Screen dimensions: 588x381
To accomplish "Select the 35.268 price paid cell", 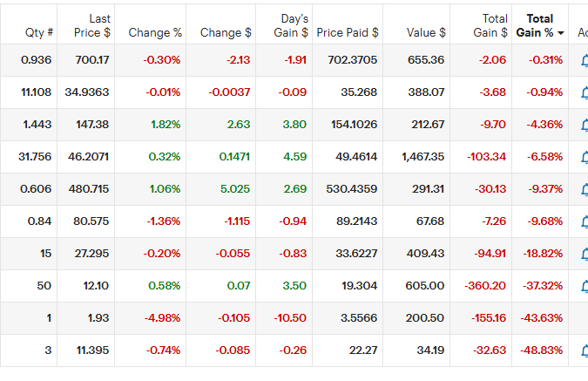I will (x=348, y=92).
